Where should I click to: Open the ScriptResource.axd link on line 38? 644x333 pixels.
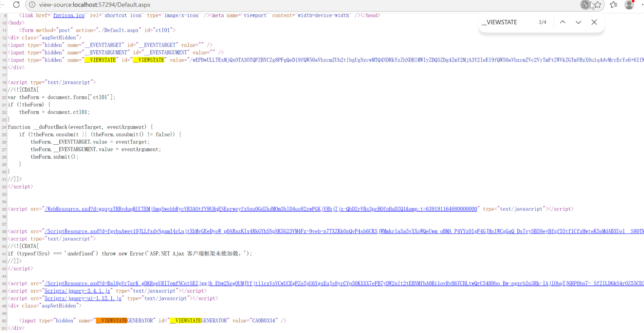click(x=344, y=231)
